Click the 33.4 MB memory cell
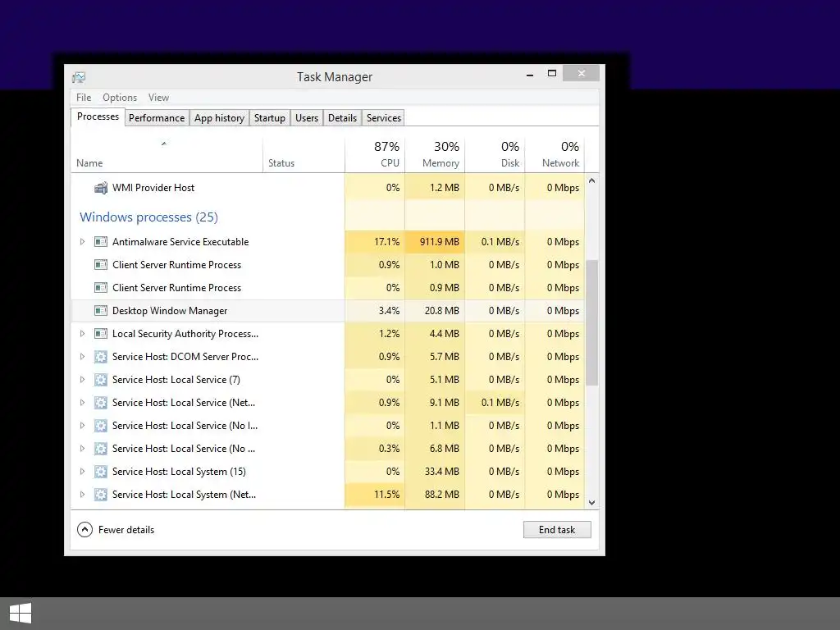840x630 pixels. pos(435,472)
